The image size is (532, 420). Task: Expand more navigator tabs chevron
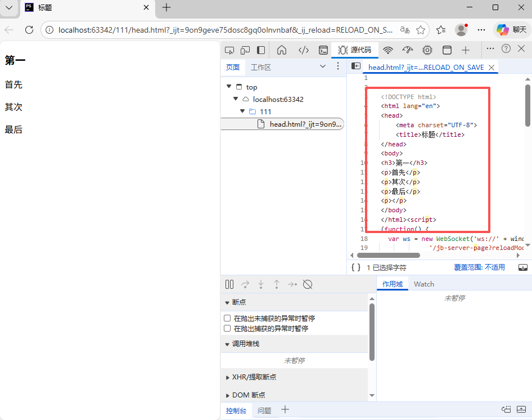(323, 66)
